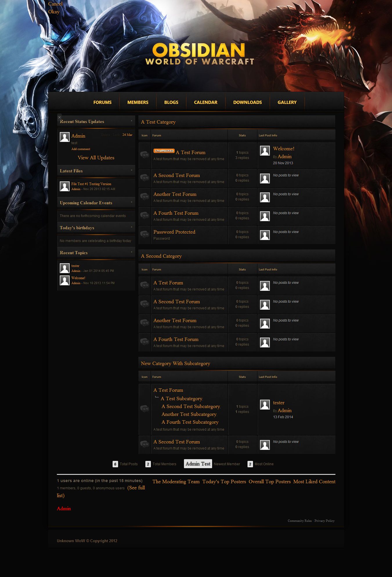Click the View All Updates link
Screen dimensions: 392x577
pos(96,158)
